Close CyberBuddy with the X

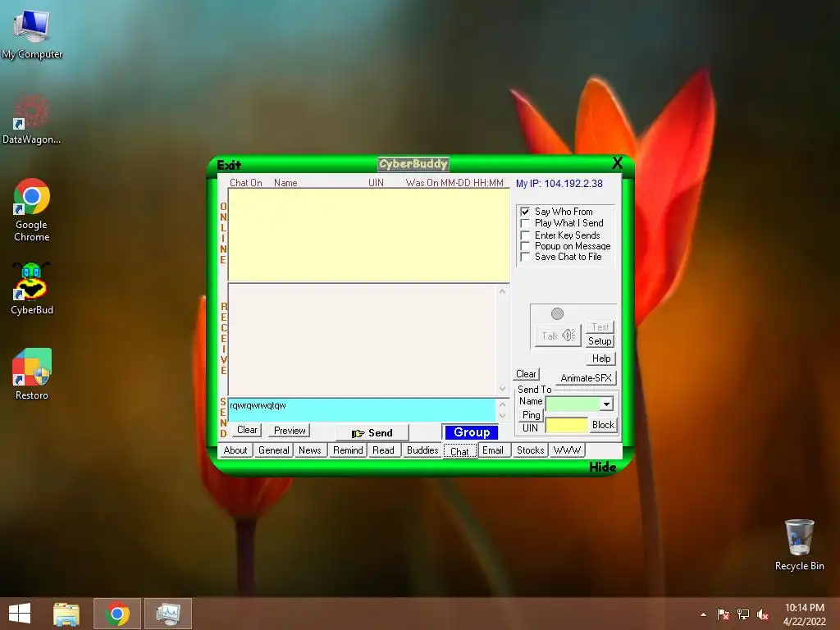click(617, 163)
